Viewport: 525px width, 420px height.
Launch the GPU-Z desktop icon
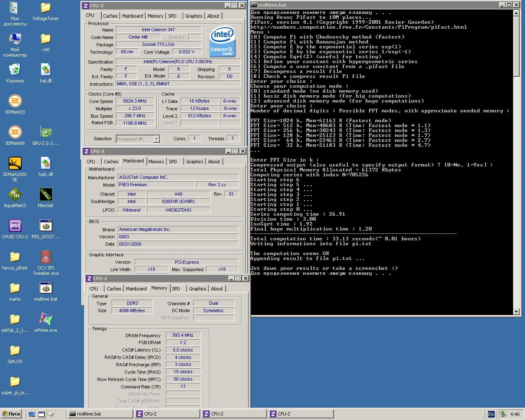click(46, 136)
